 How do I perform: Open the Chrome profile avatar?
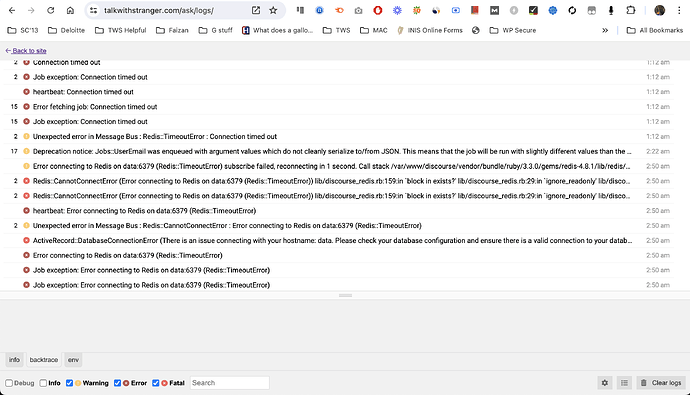[659, 10]
